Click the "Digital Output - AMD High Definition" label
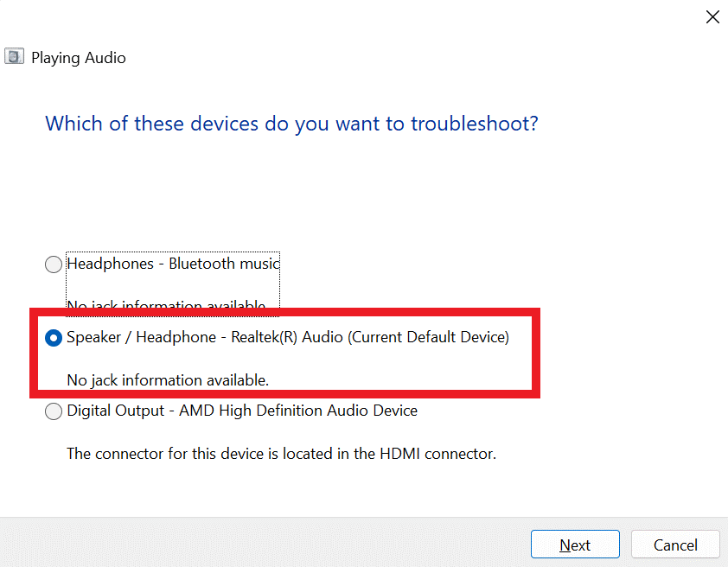The image size is (728, 567). [242, 411]
